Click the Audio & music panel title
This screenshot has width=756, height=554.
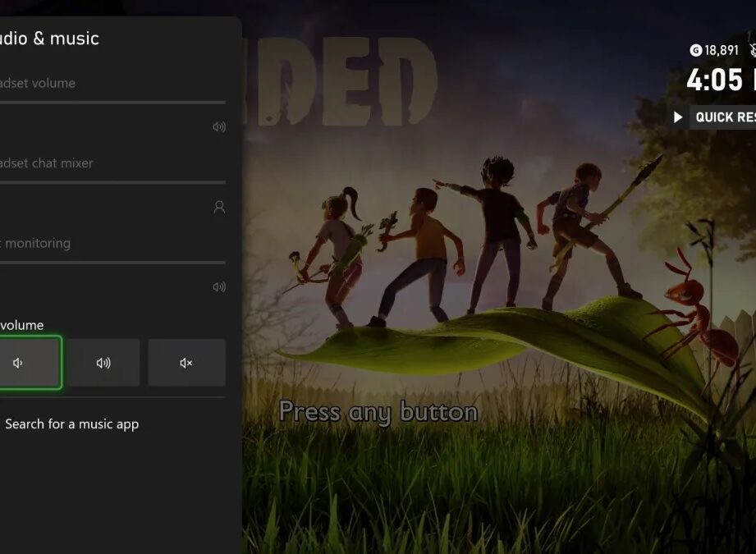49,39
